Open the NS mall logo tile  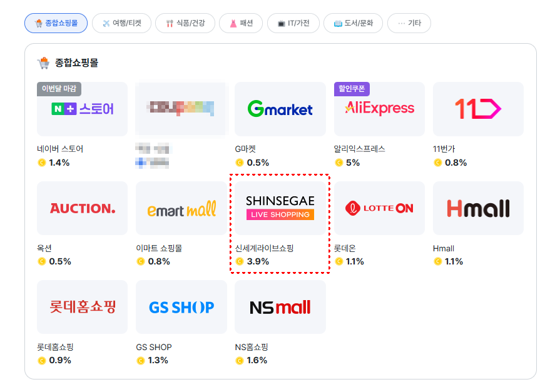pos(280,307)
